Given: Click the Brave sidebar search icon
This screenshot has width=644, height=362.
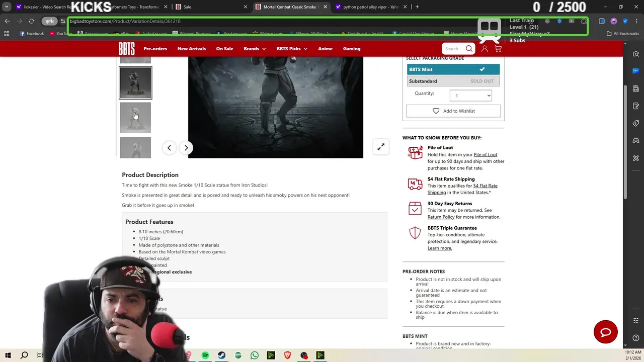Looking at the screenshot, I should coord(636,54).
